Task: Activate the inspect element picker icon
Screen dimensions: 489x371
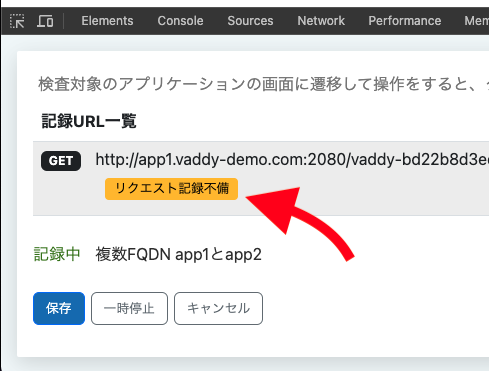Action: click(x=17, y=21)
